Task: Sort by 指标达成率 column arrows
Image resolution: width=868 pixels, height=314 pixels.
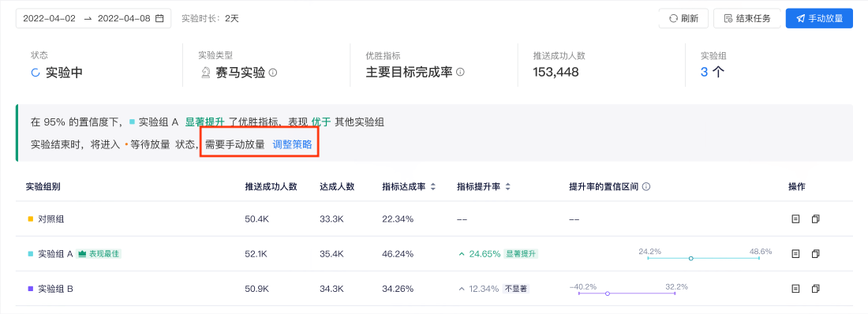Action: pos(433,187)
